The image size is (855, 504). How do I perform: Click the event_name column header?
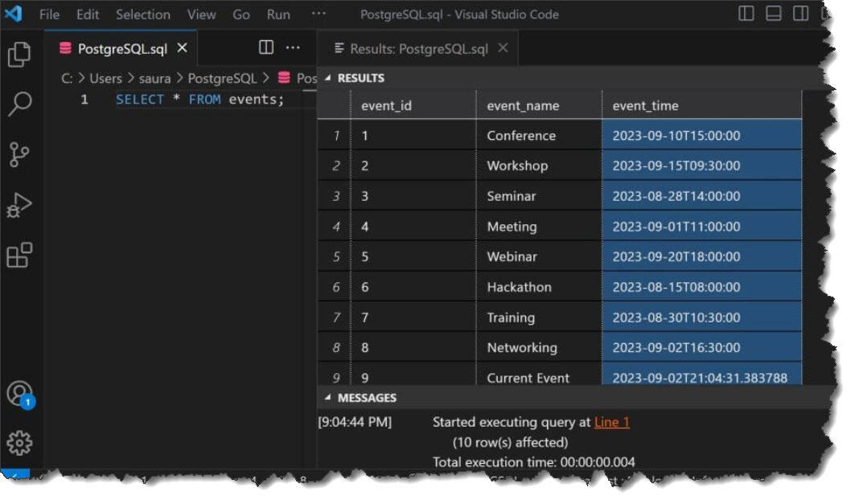click(539, 105)
